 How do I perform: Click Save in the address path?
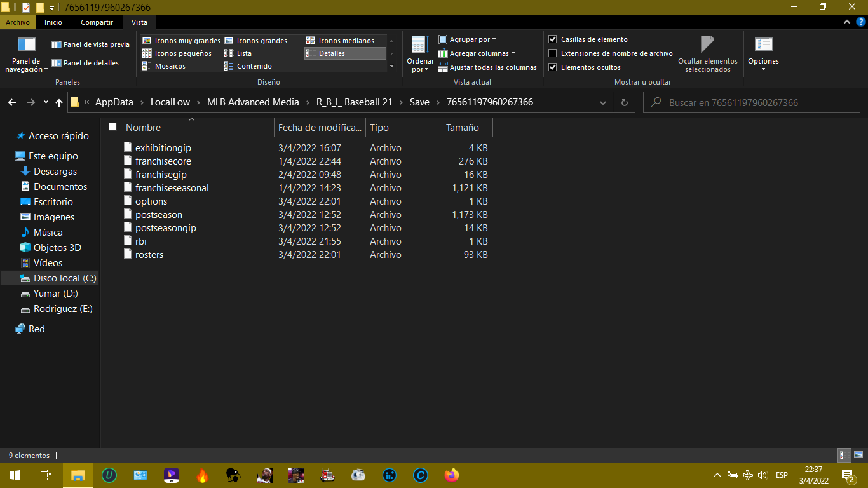(x=419, y=102)
